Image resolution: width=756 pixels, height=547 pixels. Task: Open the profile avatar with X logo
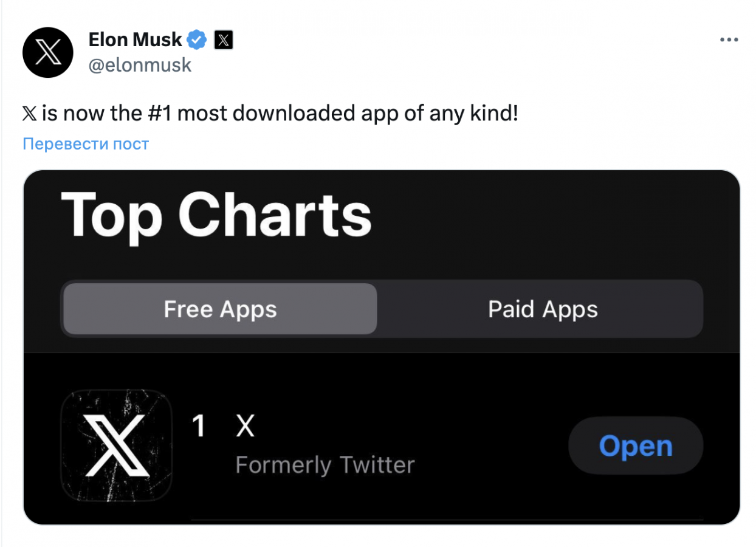(x=47, y=52)
